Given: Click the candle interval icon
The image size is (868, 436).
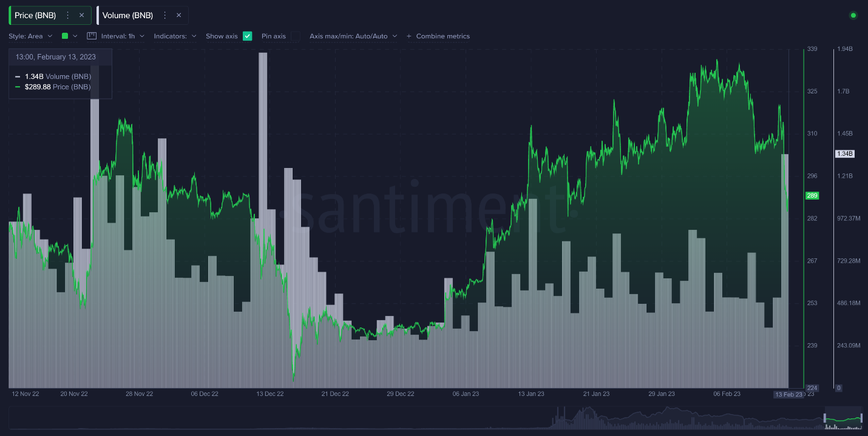Looking at the screenshot, I should tap(92, 36).
